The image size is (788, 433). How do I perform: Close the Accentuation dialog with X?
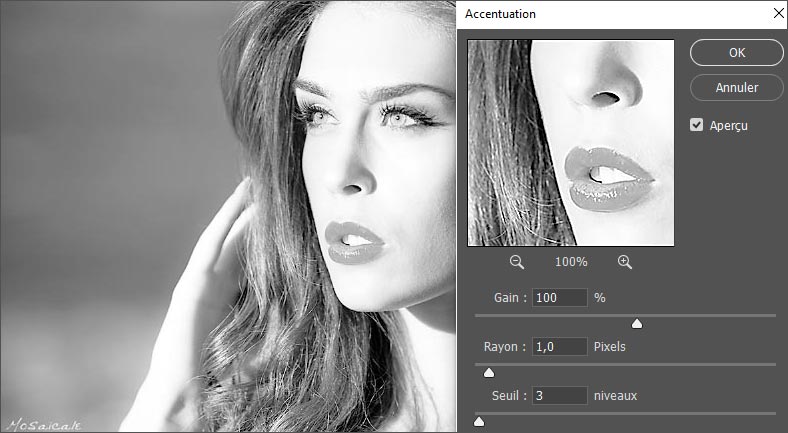point(777,14)
